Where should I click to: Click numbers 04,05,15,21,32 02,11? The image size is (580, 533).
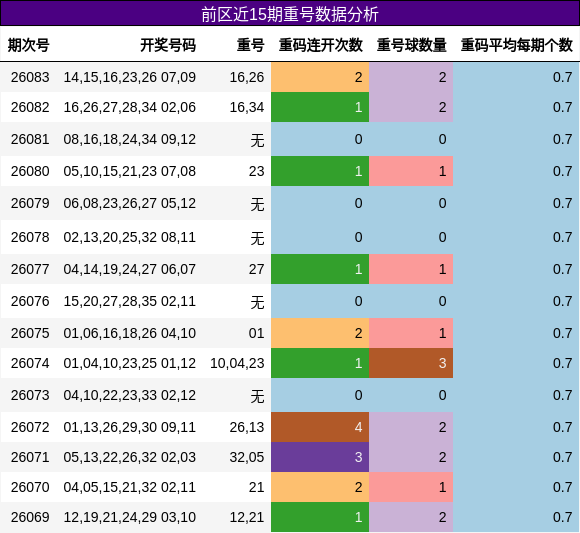tap(129, 487)
